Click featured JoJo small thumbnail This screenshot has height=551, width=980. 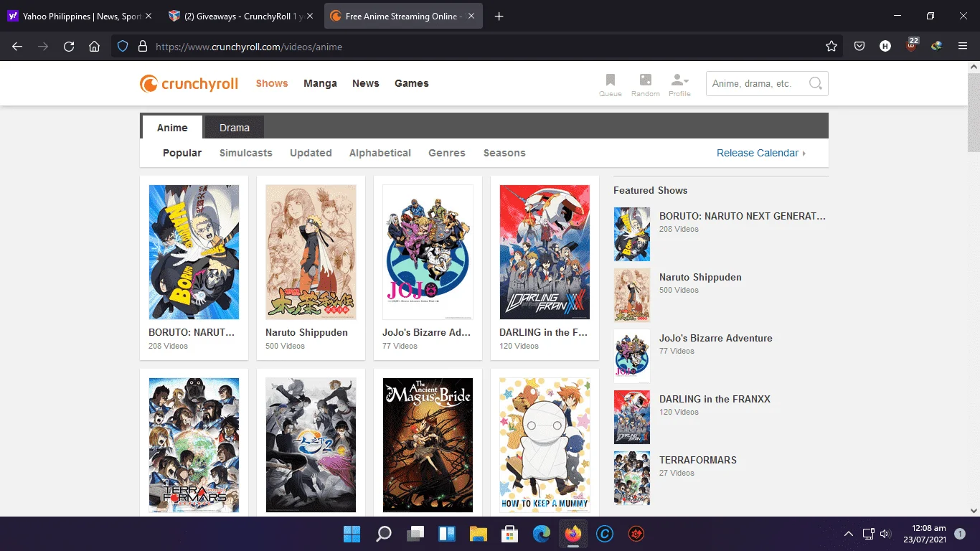pyautogui.click(x=632, y=356)
